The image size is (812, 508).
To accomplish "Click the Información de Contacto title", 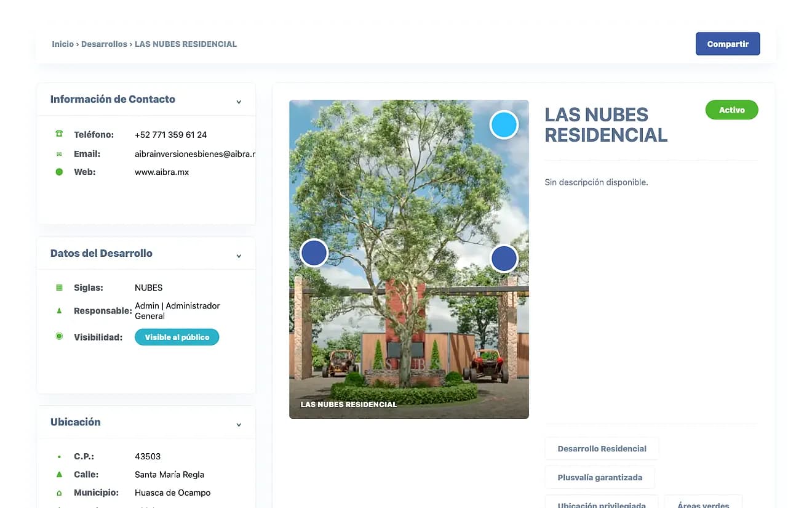I will point(113,99).
